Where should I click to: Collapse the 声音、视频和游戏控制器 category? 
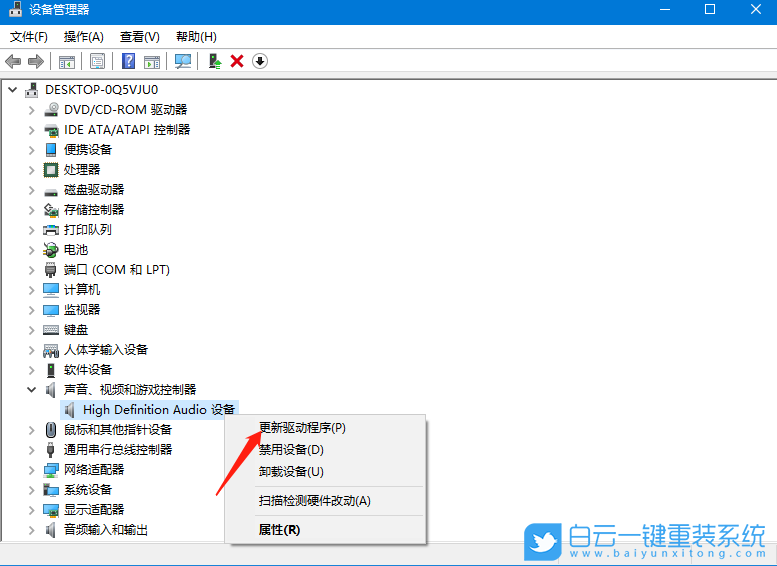(32, 390)
